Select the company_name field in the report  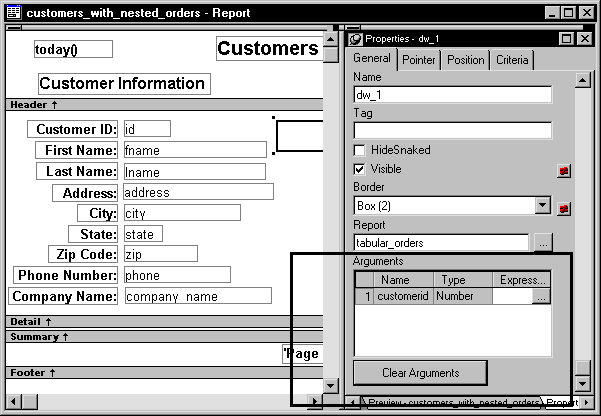197,296
